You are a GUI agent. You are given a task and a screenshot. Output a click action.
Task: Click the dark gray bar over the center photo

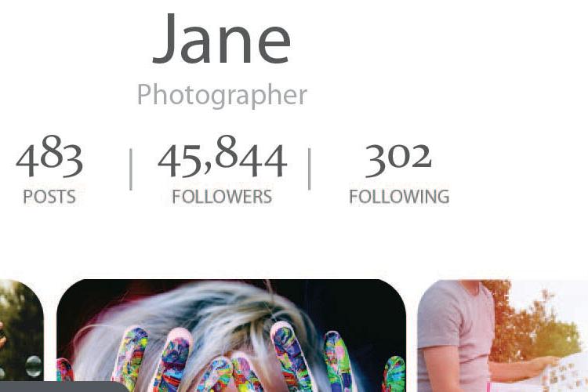(64, 387)
